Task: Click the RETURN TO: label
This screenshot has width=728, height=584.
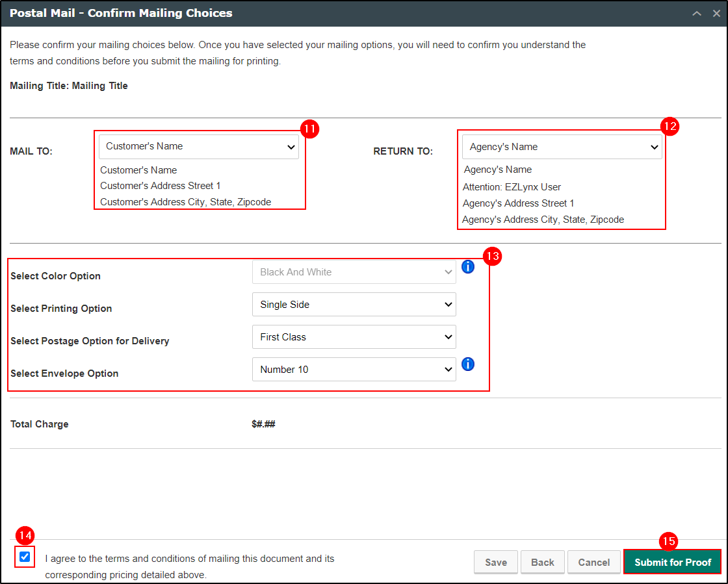Action: click(x=403, y=151)
